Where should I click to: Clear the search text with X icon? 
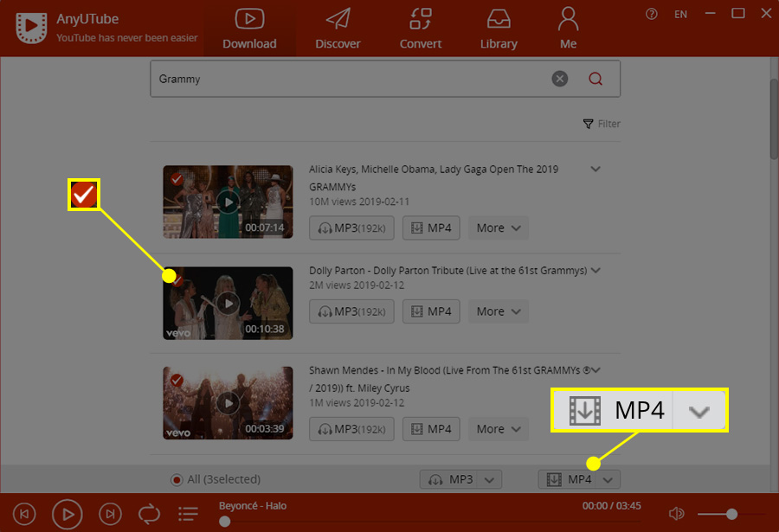[x=560, y=79]
